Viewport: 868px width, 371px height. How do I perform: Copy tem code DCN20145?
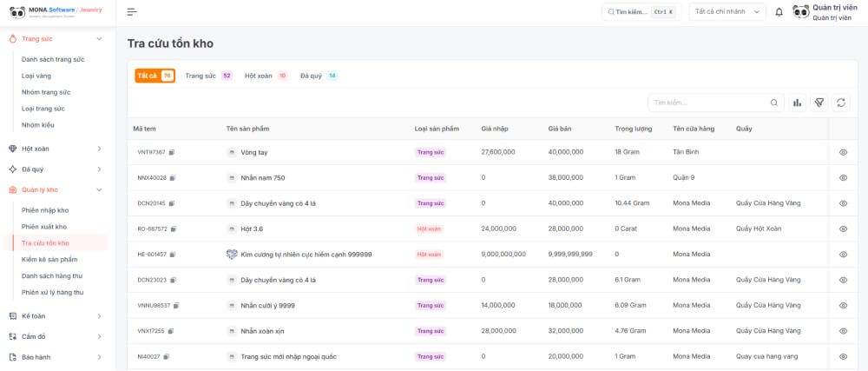click(172, 203)
